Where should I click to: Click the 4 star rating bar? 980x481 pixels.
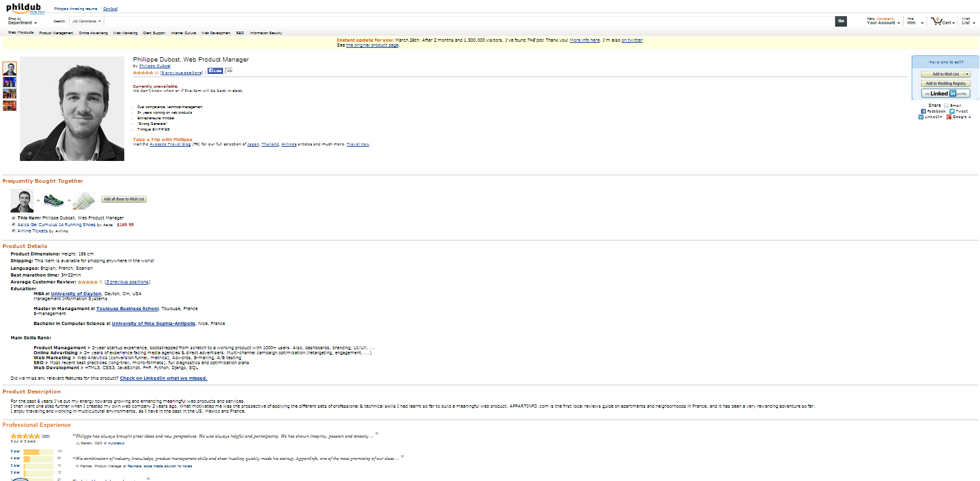click(x=39, y=459)
